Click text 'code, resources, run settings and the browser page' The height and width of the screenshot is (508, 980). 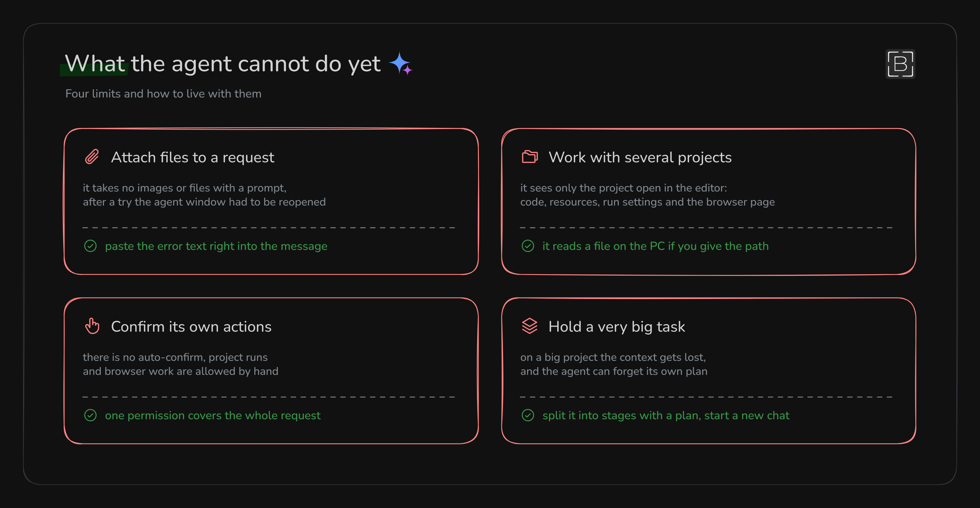pos(647,202)
